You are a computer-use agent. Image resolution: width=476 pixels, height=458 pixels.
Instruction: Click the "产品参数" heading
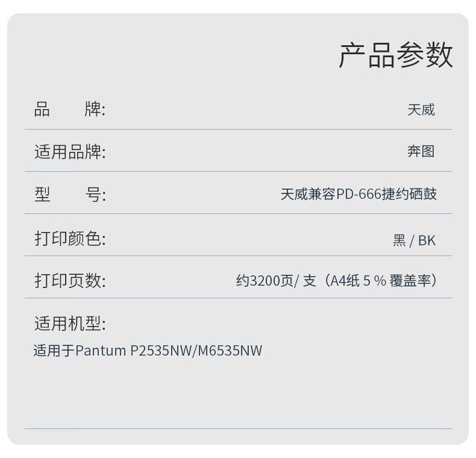[x=395, y=56]
